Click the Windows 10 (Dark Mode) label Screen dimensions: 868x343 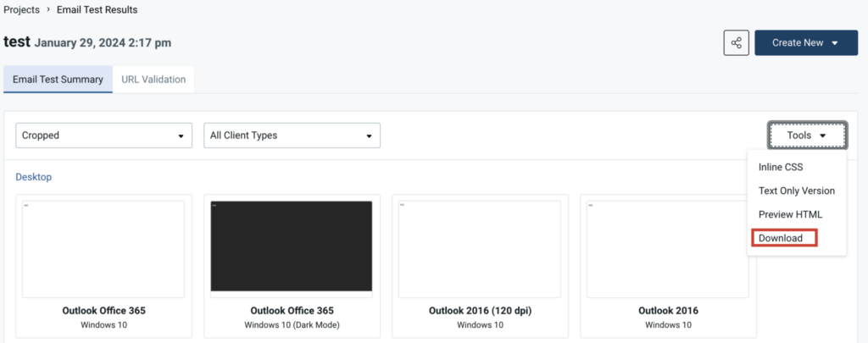pos(292,325)
